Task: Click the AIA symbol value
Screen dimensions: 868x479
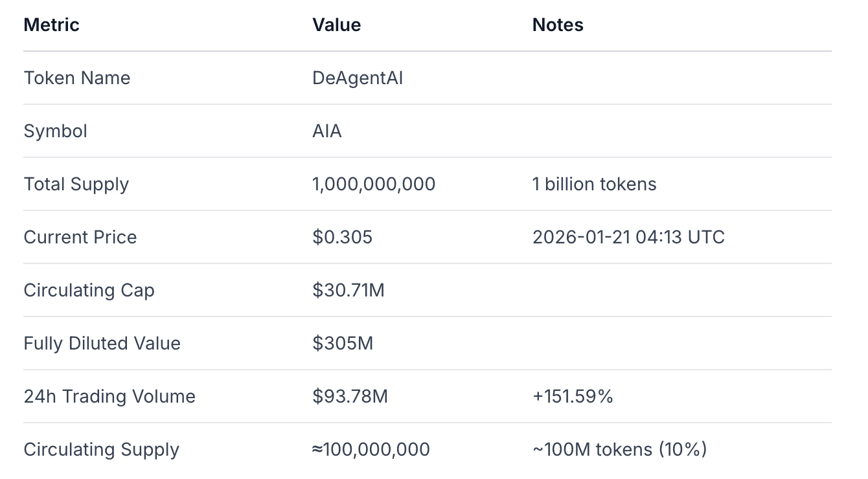Action: coord(326,131)
